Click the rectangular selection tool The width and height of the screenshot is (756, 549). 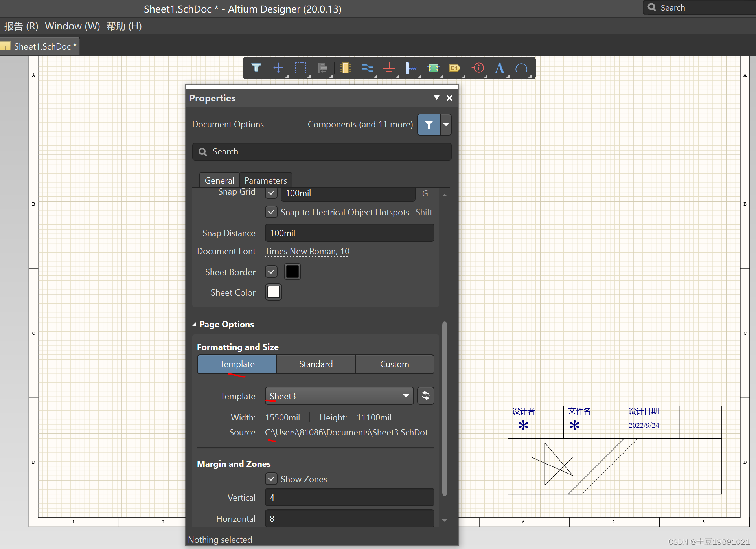(301, 68)
